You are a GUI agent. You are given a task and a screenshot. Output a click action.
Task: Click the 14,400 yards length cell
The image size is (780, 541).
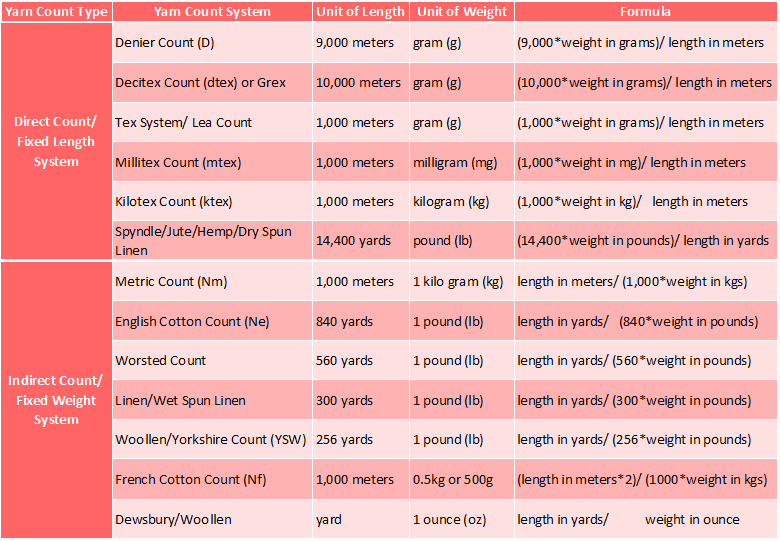(357, 241)
